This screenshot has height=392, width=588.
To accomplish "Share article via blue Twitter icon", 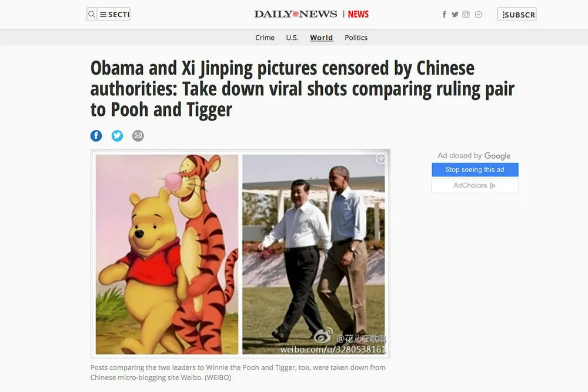I will [117, 136].
